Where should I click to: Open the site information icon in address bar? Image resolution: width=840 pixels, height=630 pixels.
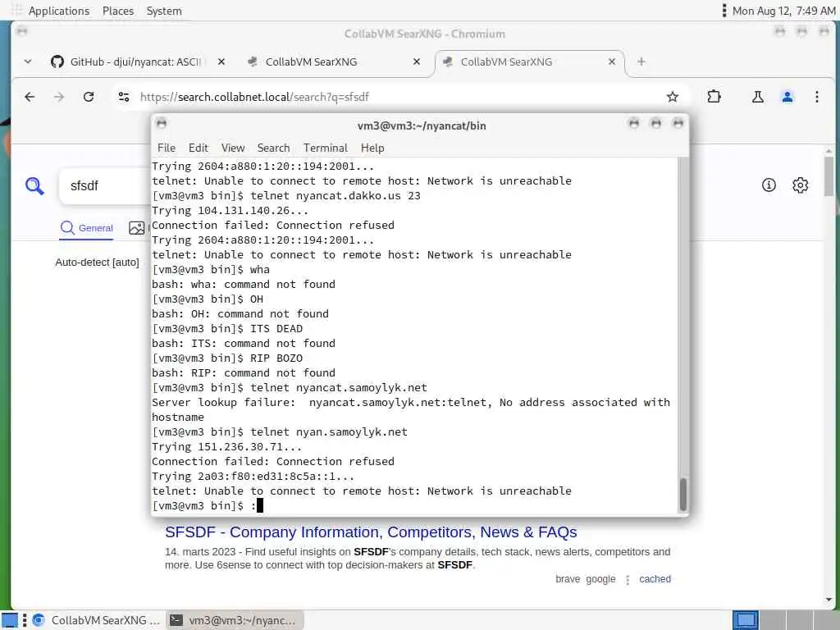point(124,97)
